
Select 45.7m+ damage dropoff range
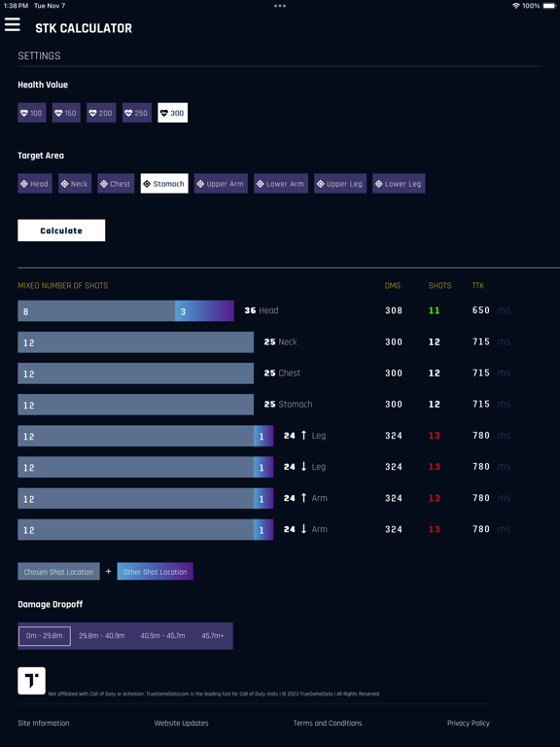click(x=212, y=636)
